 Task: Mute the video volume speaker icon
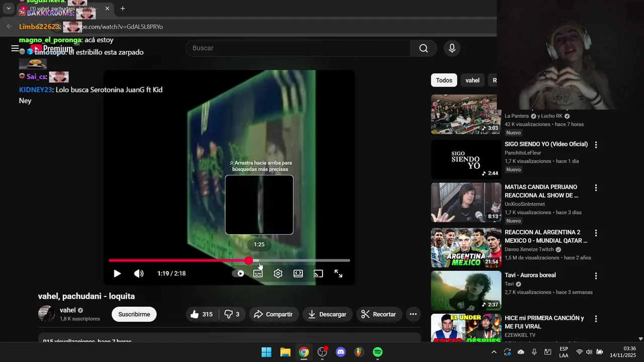pyautogui.click(x=139, y=274)
